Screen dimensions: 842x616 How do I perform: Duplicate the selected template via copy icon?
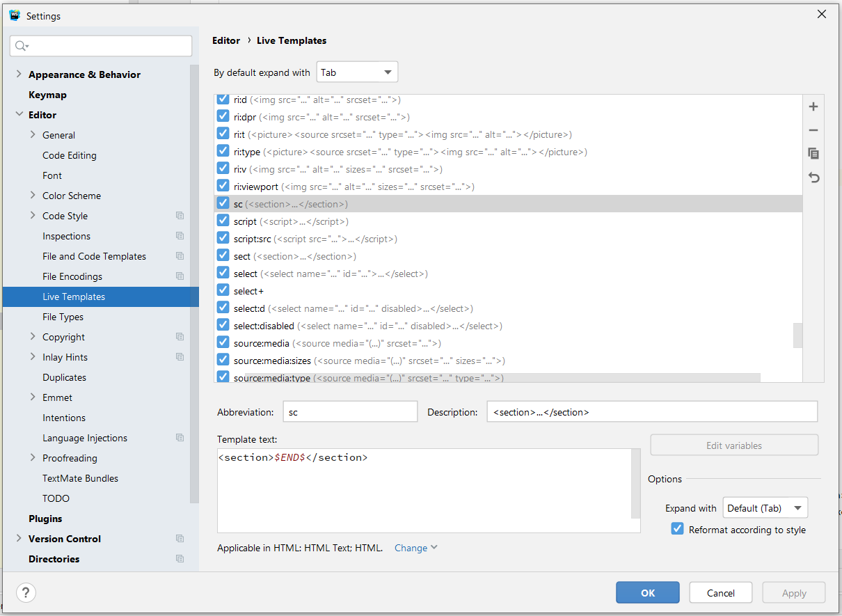coord(813,153)
